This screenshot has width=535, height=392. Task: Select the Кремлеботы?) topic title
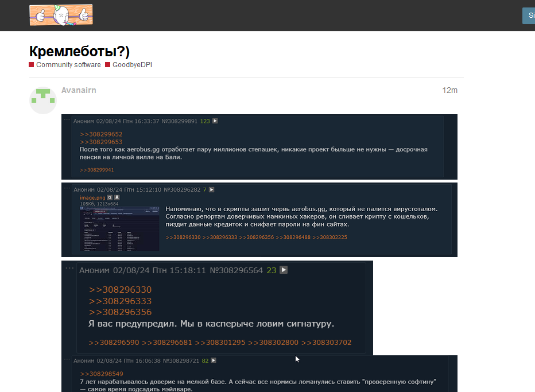79,51
